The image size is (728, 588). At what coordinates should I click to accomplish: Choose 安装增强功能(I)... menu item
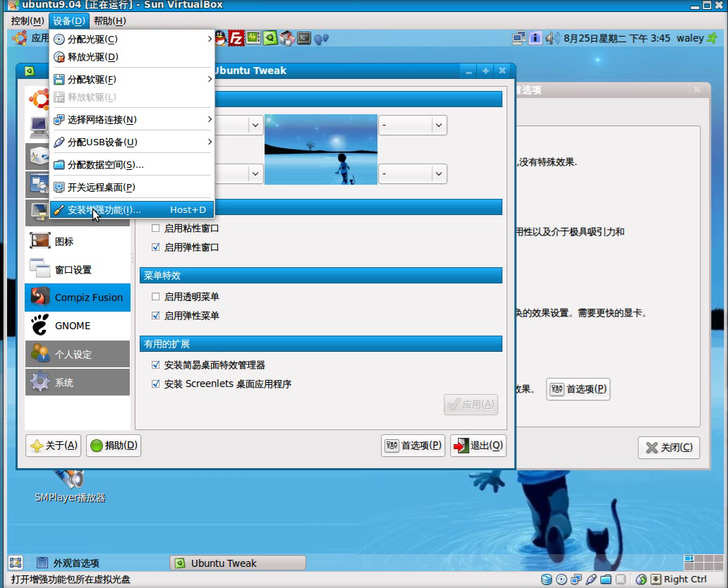(x=132, y=210)
